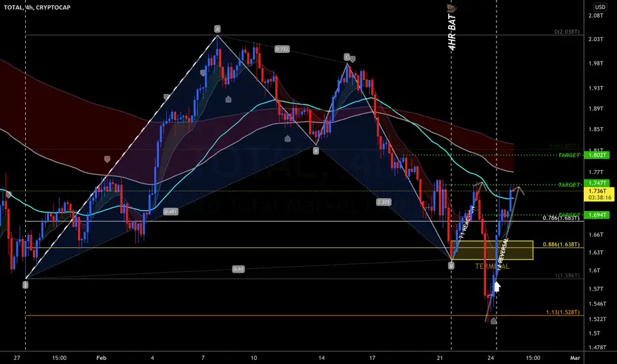Click date 21 on the time axis
Viewport: 617px width, 364px height.
pos(440,357)
